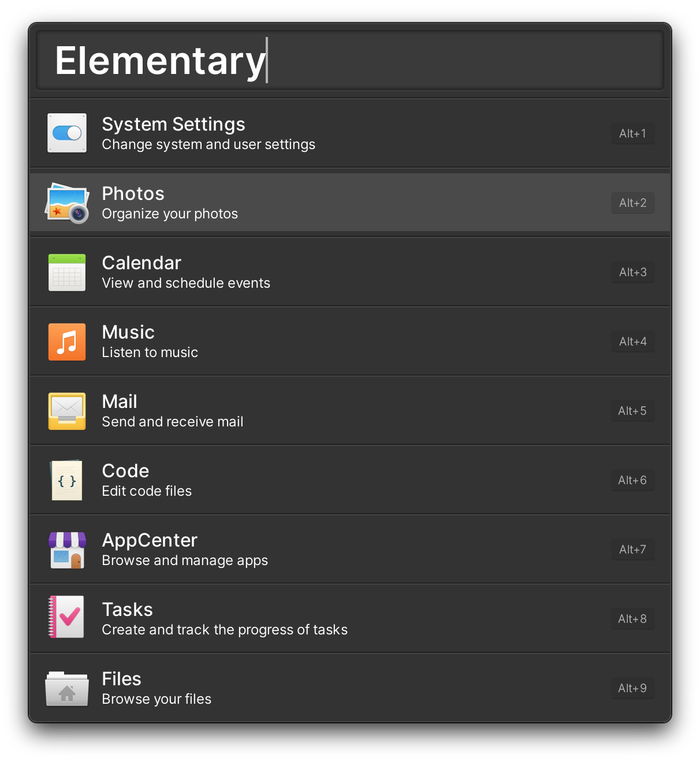Select the 'Organize your photos' highlighted row
This screenshot has width=700, height=780.
350,203
